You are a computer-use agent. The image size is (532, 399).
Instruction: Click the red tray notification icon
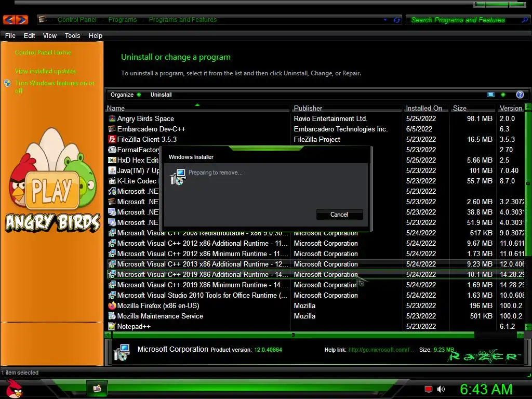[x=429, y=389]
